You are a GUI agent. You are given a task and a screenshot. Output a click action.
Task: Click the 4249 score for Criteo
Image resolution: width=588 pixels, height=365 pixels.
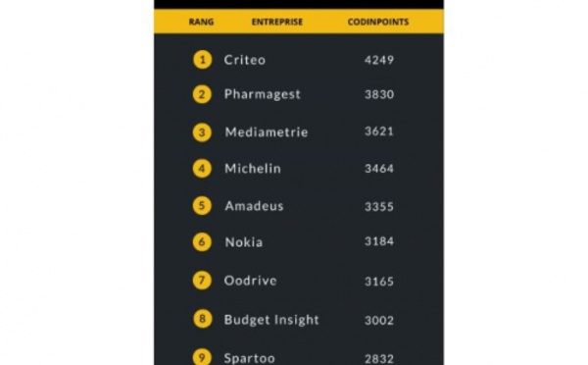(x=379, y=60)
